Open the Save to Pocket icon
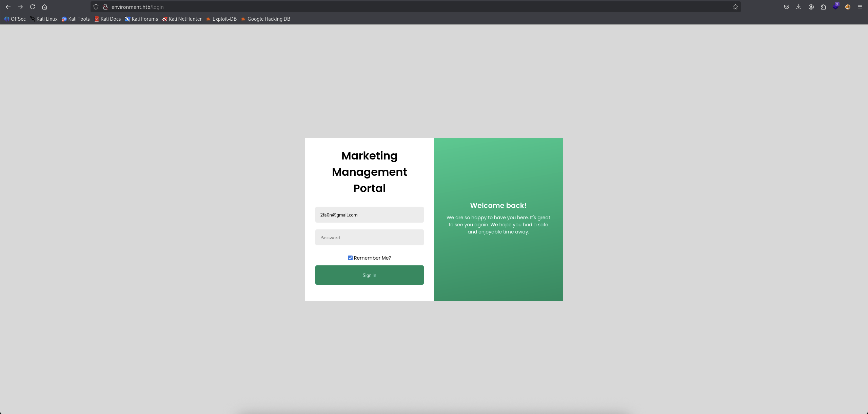Screen dimensions: 868x414 pyautogui.click(x=787, y=7)
